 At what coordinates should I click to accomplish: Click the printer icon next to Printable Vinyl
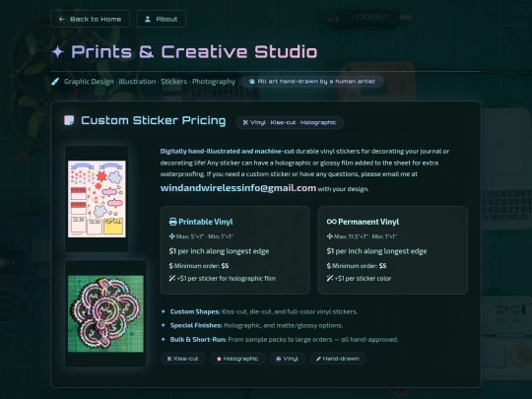pyautogui.click(x=172, y=222)
